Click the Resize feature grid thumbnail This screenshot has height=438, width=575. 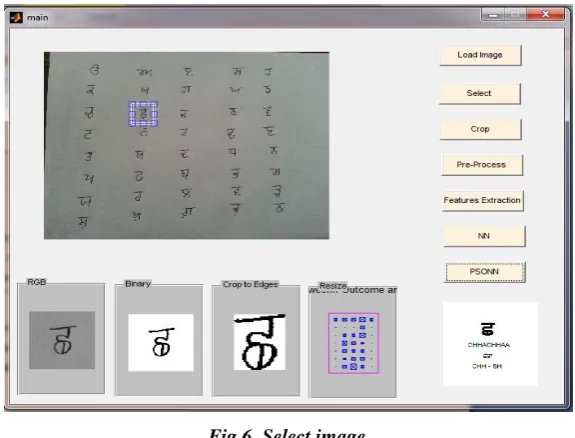coord(354,343)
